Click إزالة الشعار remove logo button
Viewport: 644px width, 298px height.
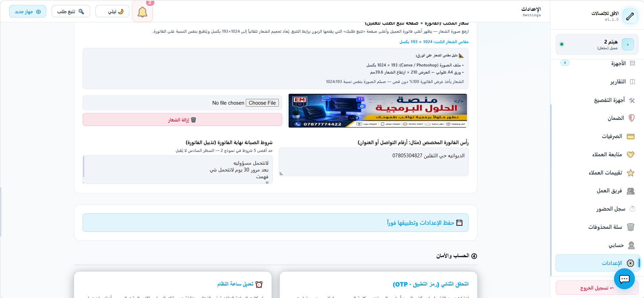[x=182, y=120]
